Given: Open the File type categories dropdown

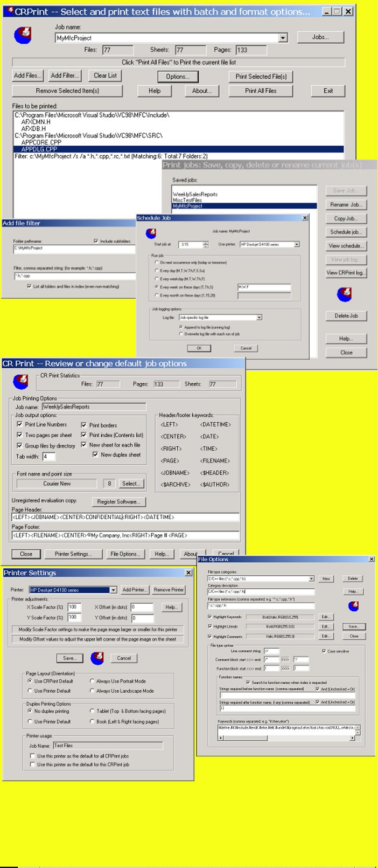Looking at the screenshot, I should 311,578.
